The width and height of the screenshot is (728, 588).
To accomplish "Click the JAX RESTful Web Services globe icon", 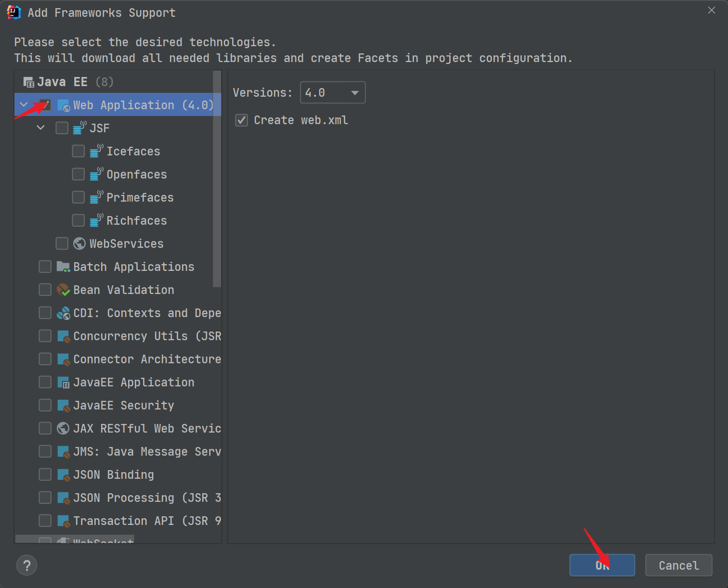I will [63, 428].
